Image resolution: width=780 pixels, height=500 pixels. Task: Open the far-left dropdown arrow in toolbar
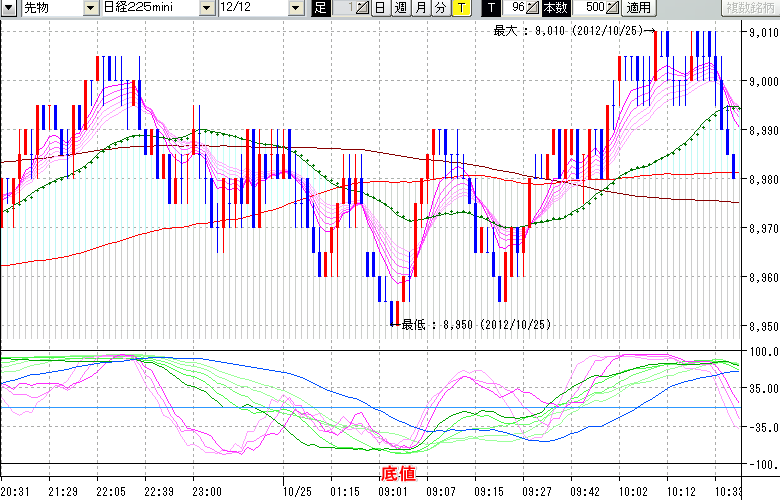tap(8, 8)
